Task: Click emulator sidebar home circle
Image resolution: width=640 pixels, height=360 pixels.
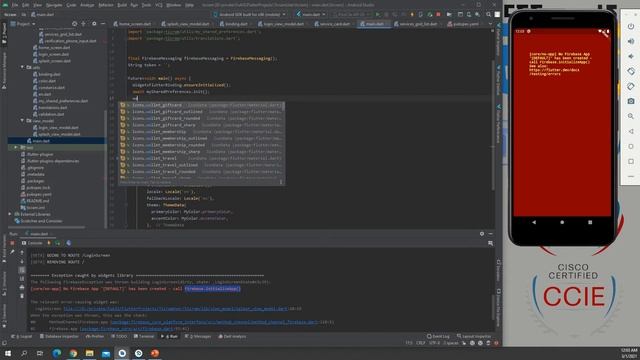Action: [x=631, y=146]
